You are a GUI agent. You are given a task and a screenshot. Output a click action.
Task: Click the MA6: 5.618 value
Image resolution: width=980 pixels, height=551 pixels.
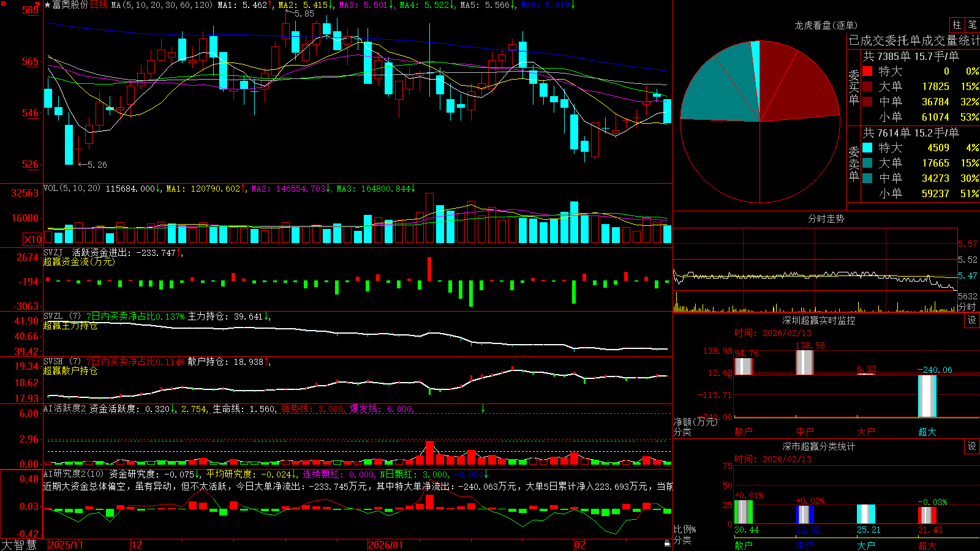pyautogui.click(x=545, y=5)
